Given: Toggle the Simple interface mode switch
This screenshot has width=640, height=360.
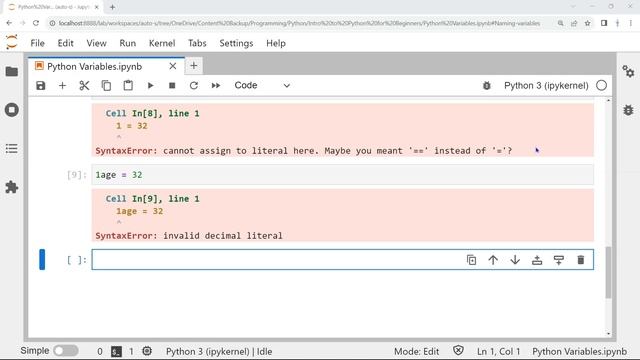Looking at the screenshot, I should tap(66, 351).
